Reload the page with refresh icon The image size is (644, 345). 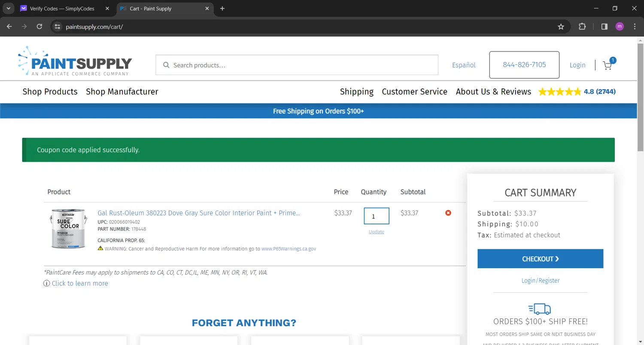click(39, 27)
